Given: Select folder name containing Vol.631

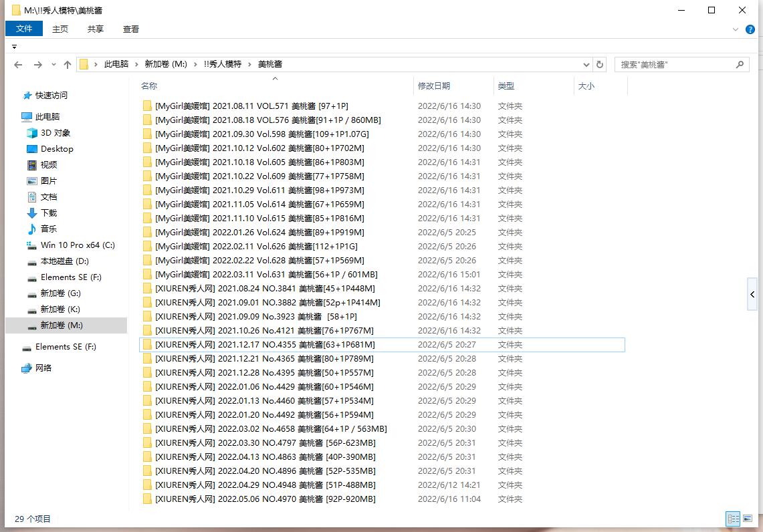Looking at the screenshot, I should (266, 275).
